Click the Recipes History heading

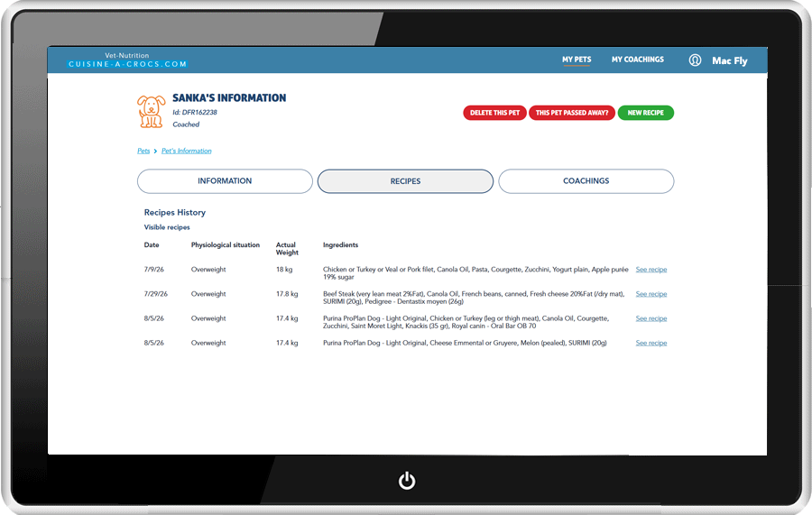coord(174,213)
